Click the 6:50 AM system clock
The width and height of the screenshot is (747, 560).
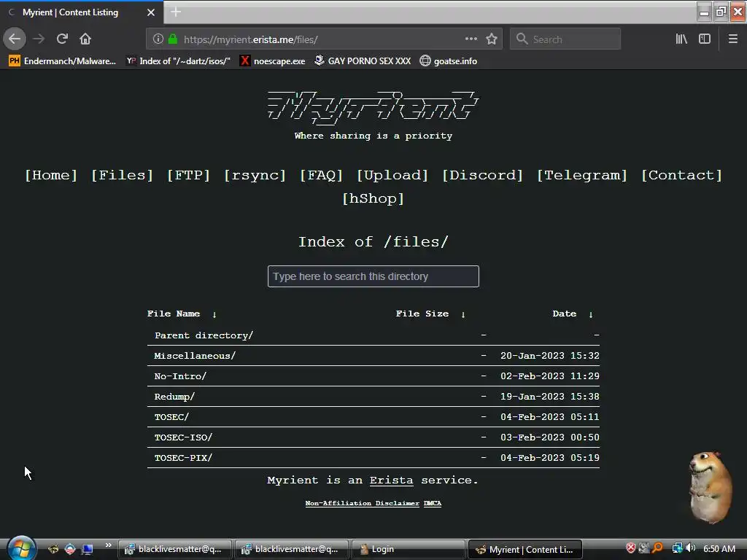point(719,548)
